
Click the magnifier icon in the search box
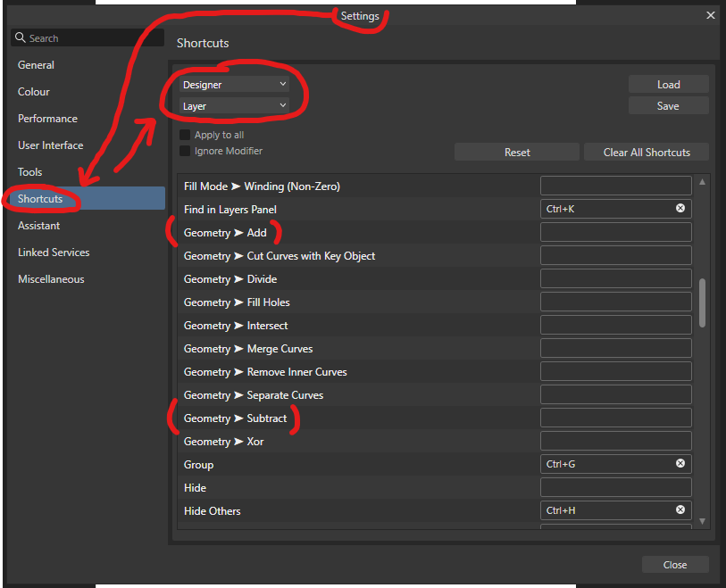point(20,37)
